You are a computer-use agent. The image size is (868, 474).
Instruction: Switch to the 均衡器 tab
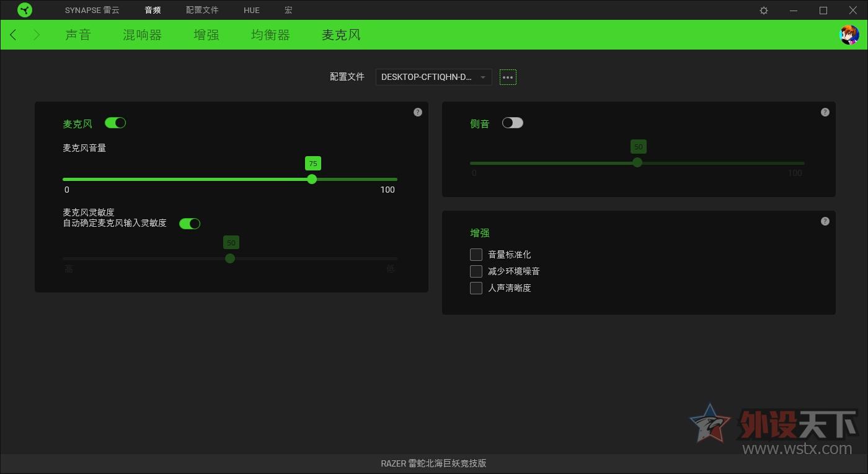coord(270,35)
